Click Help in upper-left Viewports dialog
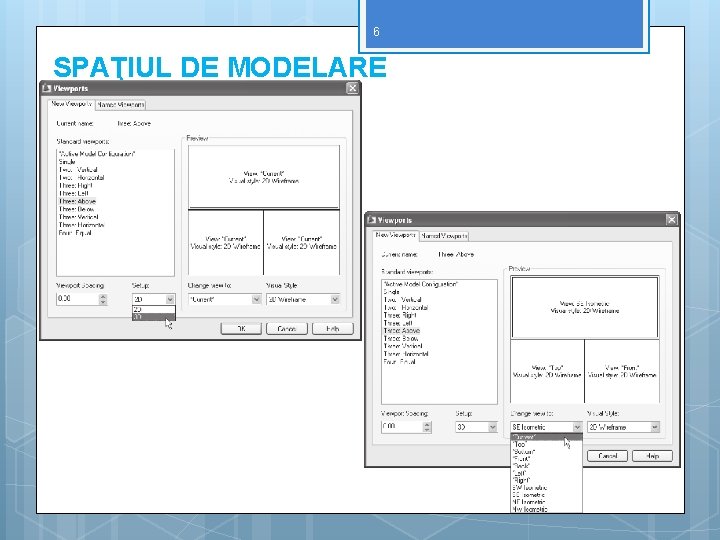 coord(333,329)
